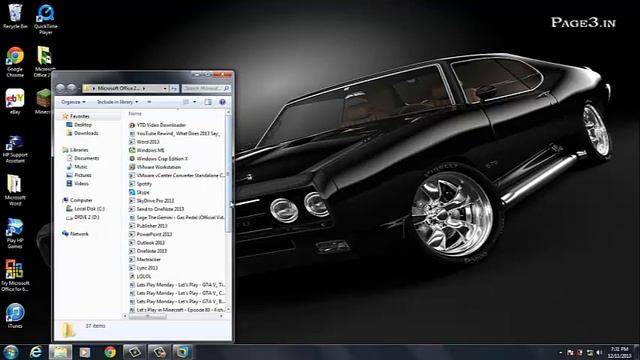Expand the breadcrumb arrow after Microsoft Office

144,88
